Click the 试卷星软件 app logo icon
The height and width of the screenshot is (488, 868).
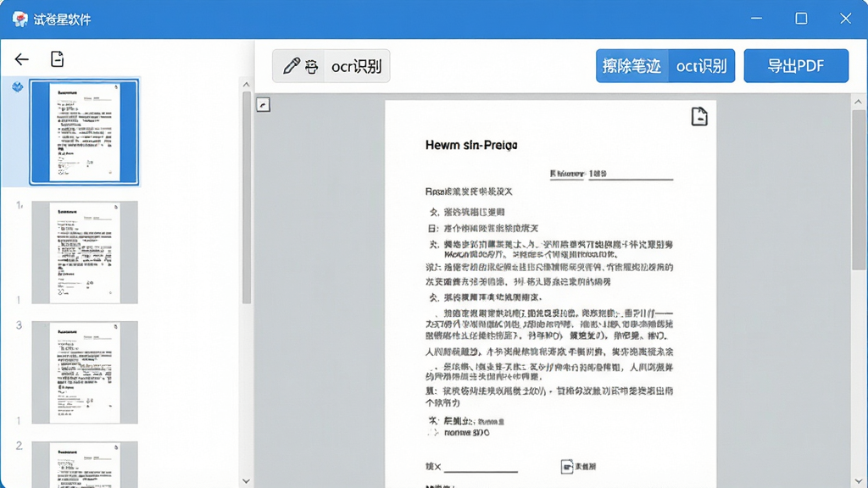20,19
